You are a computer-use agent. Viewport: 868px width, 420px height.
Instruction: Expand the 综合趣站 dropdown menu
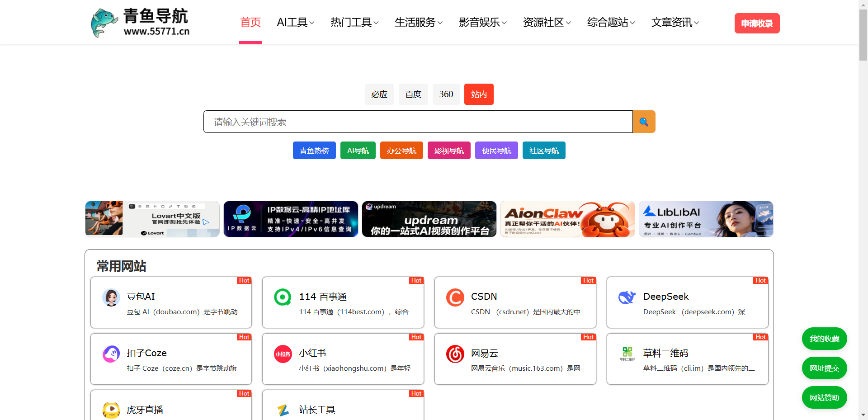[611, 23]
